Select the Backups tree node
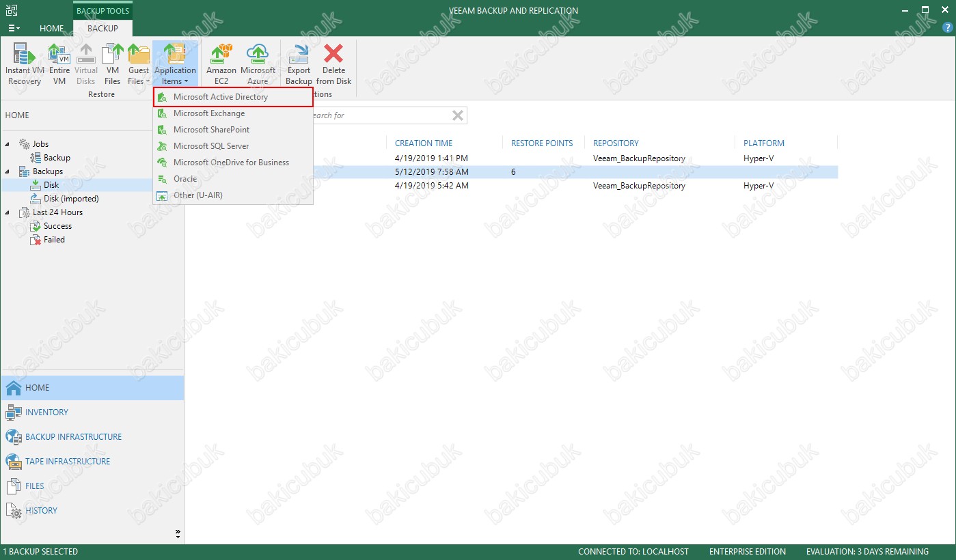The width and height of the screenshot is (956, 560). (47, 171)
